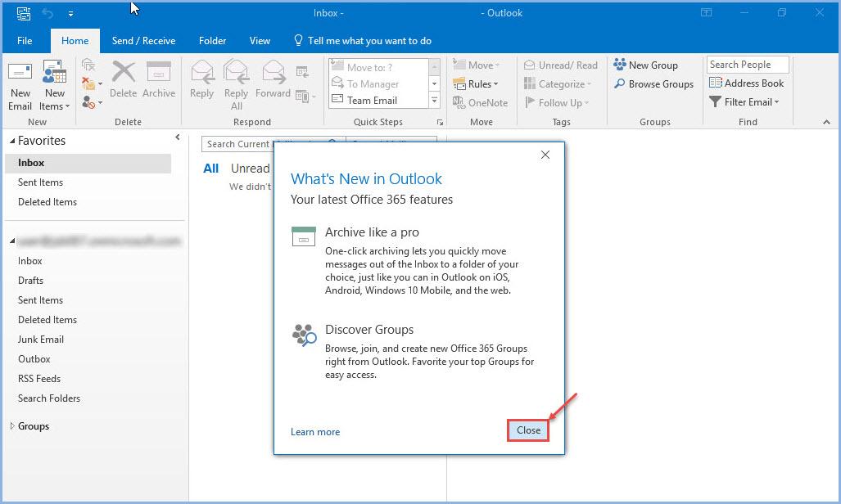This screenshot has width=841, height=504.
Task: Open the Outbox folder
Action: tap(34, 359)
